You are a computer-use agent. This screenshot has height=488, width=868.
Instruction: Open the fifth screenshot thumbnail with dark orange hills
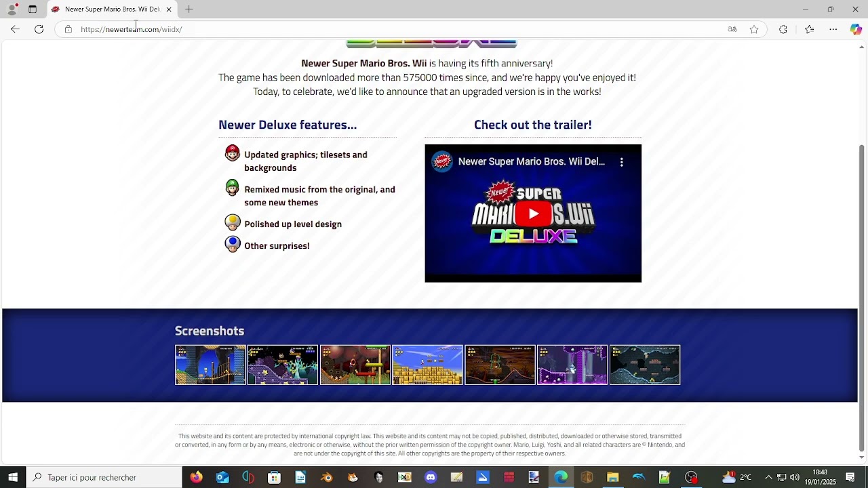[x=500, y=365]
